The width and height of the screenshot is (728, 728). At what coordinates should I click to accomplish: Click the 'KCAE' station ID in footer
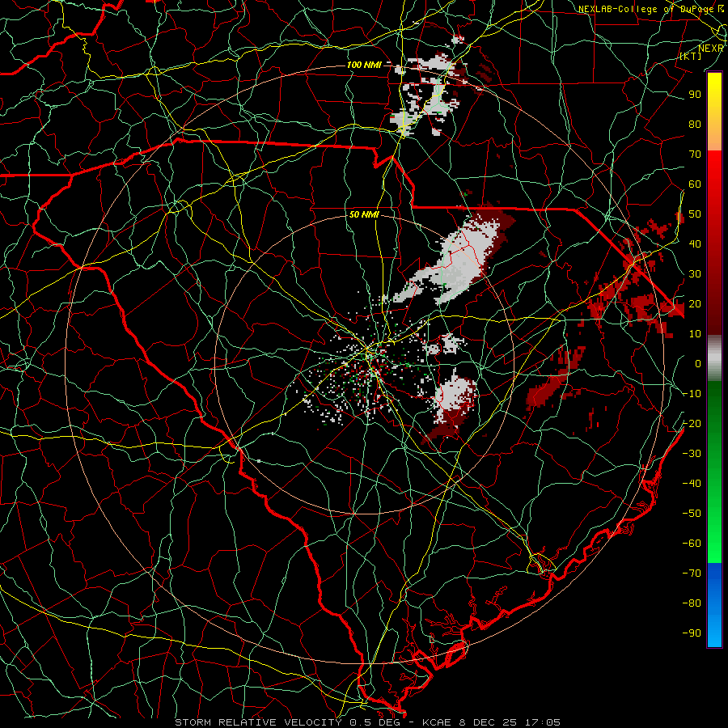437,722
